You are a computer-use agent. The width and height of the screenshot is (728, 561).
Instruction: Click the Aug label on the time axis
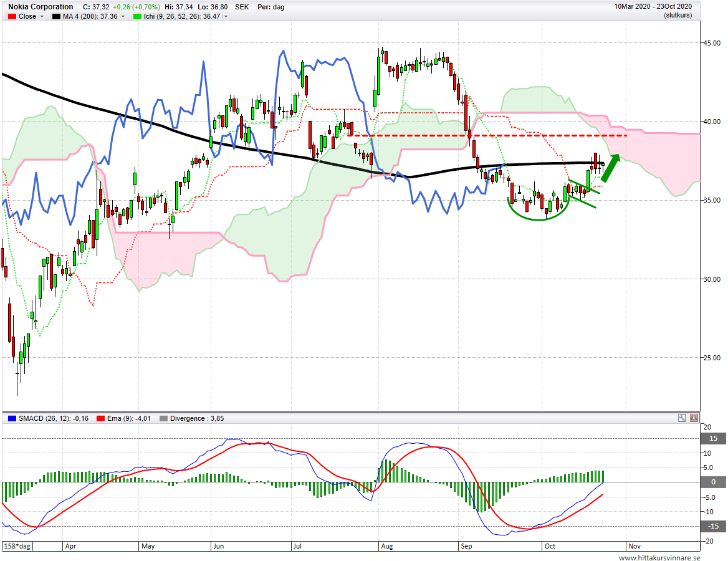[x=386, y=546]
